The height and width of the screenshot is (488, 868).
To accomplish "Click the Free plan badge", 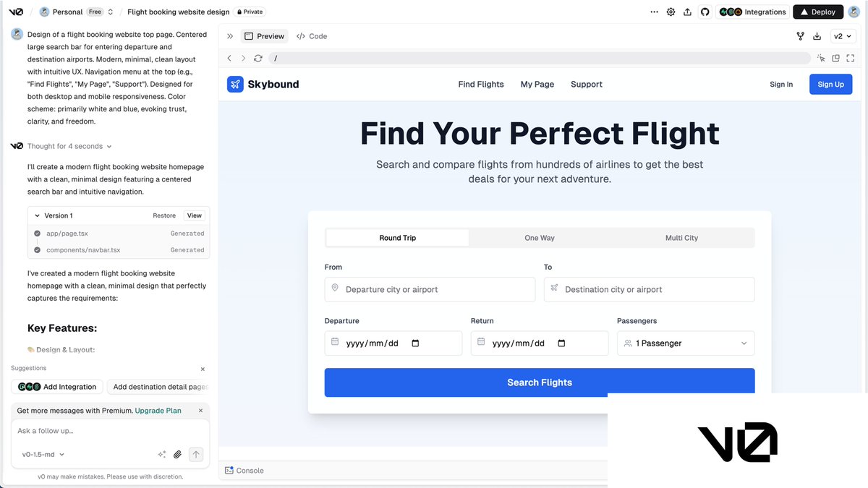I will click(95, 12).
